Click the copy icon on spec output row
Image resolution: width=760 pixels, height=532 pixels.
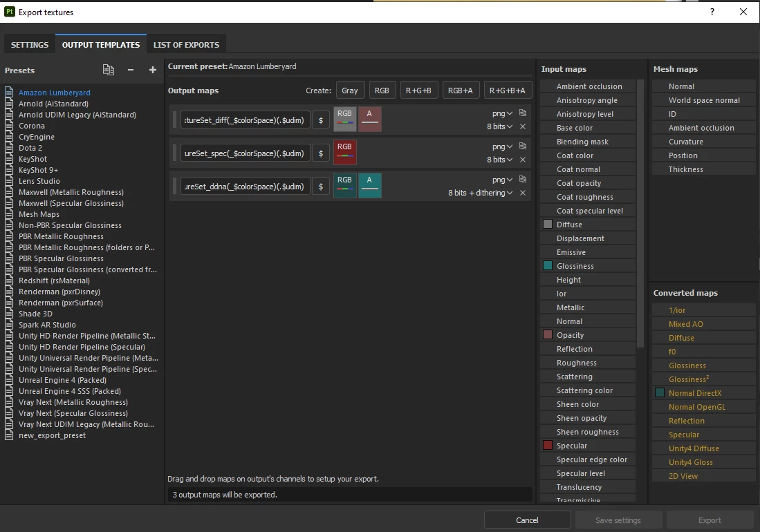point(523,146)
